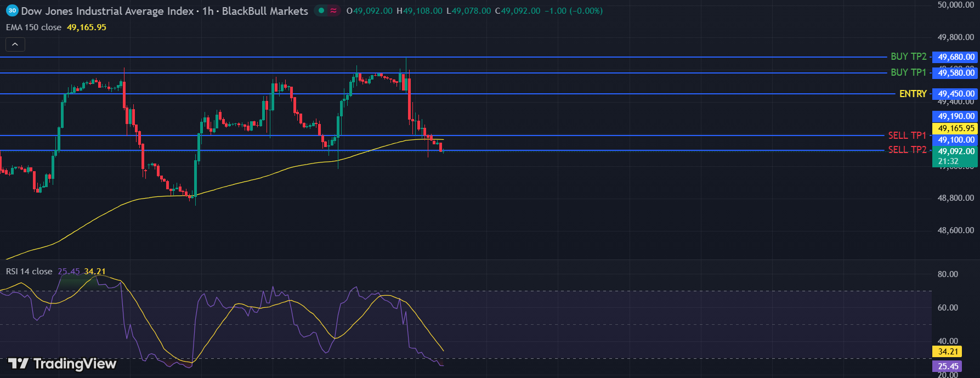The image size is (980, 378).
Task: Select the SELL TP1 line label
Action: [x=907, y=136]
